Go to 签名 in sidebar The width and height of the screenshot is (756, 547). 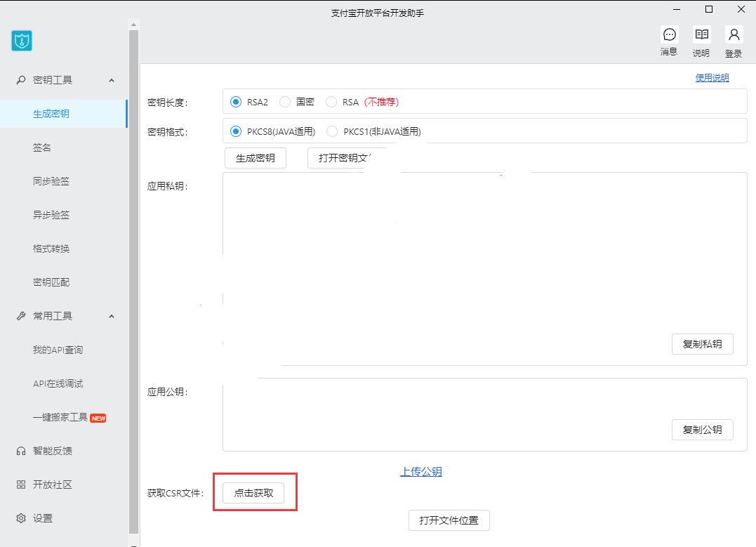[x=42, y=147]
